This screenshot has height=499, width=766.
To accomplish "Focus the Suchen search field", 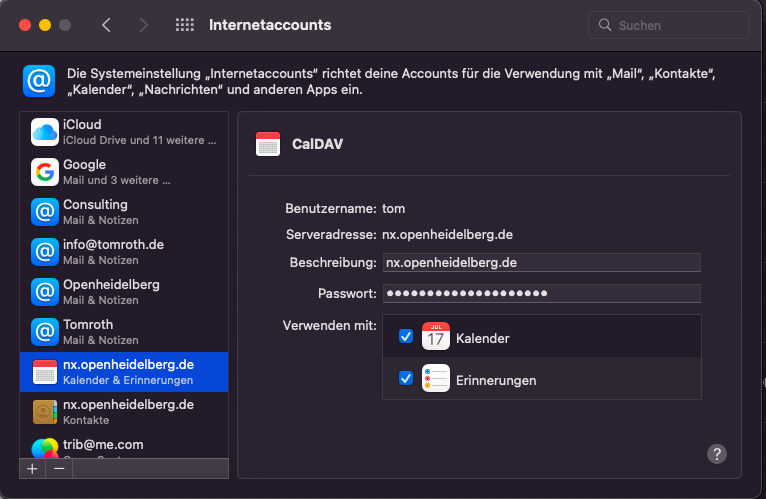I will point(668,25).
